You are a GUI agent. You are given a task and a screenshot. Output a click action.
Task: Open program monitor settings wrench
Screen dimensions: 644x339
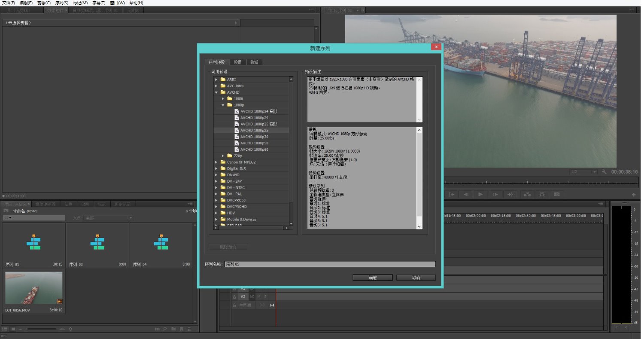pos(605,172)
